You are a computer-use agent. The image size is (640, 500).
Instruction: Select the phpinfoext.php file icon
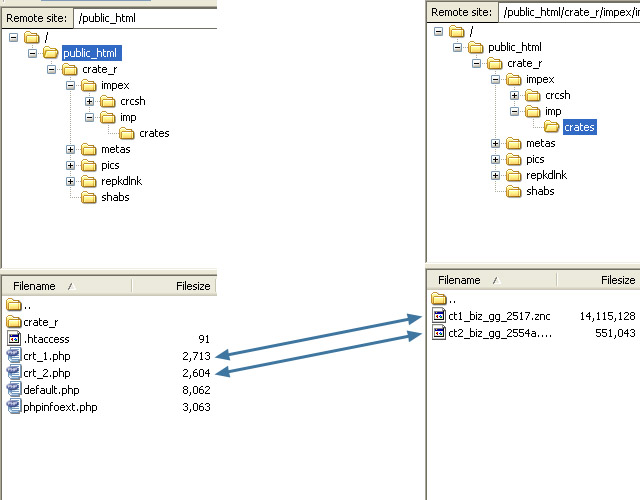pyautogui.click(x=14, y=407)
